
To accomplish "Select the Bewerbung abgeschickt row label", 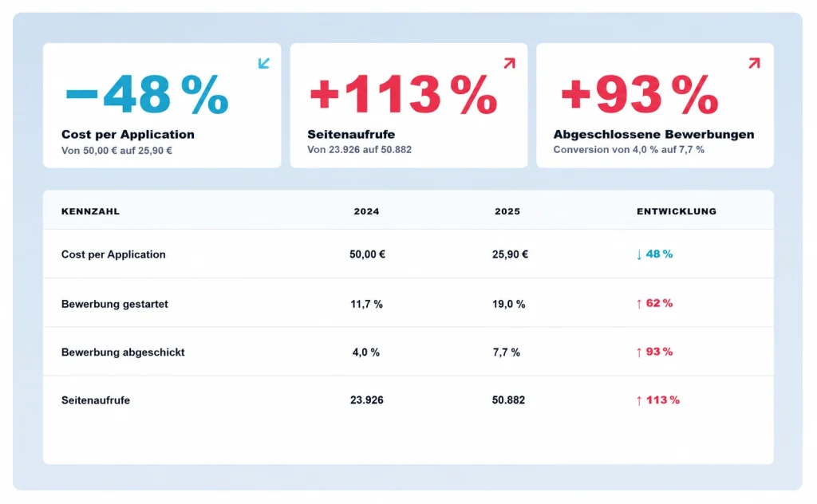I will point(123,352).
